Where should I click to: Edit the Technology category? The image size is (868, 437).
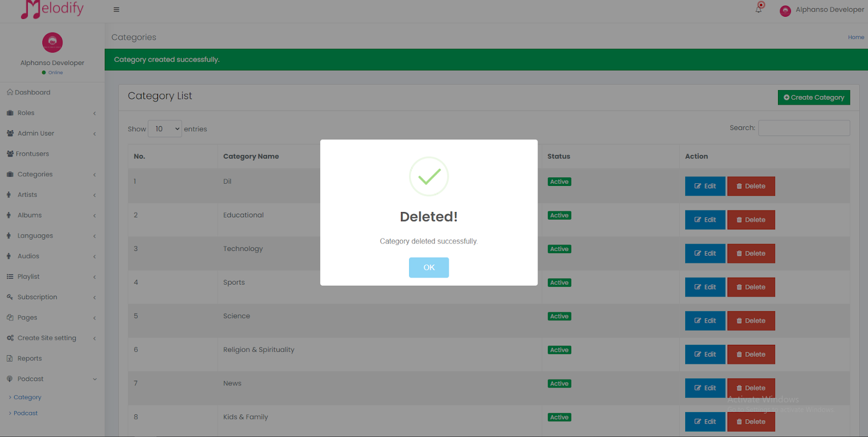[705, 253]
